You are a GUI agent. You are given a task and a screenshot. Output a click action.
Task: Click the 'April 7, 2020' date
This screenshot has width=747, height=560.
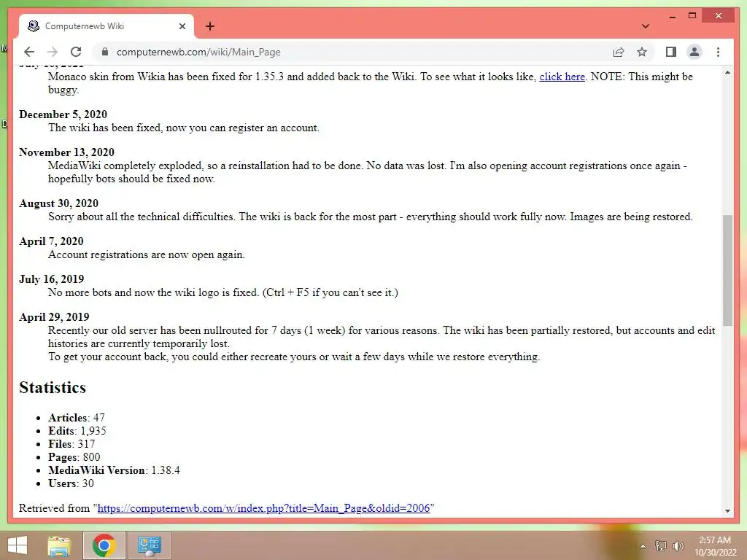51,241
